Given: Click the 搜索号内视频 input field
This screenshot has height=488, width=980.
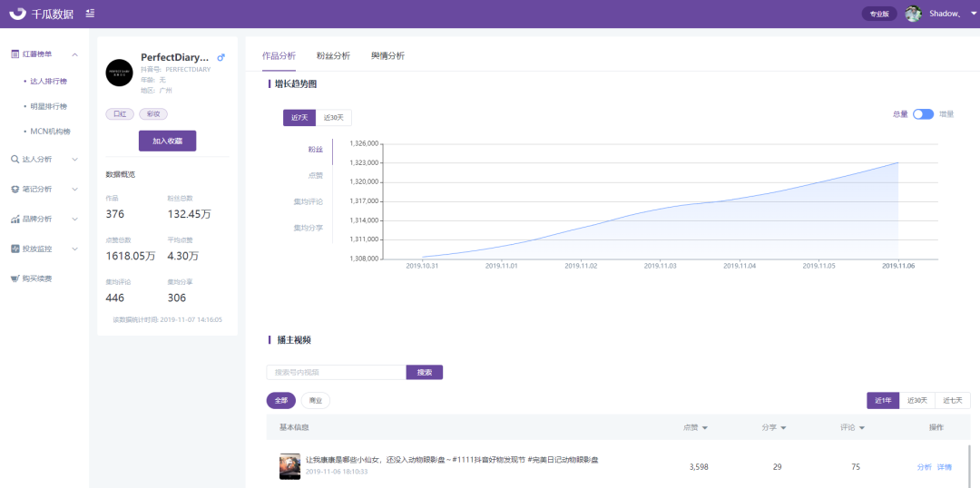Looking at the screenshot, I should coord(337,373).
